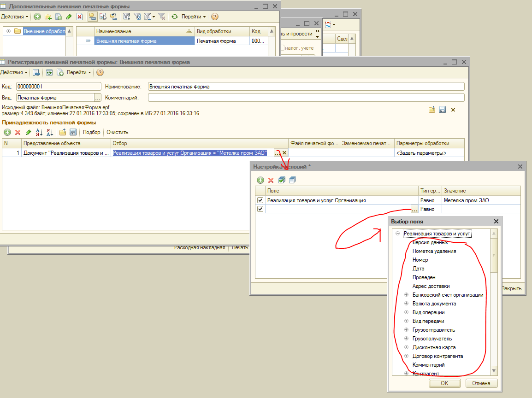Click <Задать параметры> cell

[x=429, y=153]
